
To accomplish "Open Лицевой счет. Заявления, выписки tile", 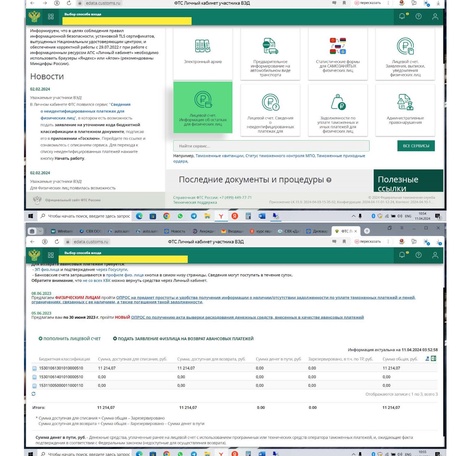I will coord(405,53).
